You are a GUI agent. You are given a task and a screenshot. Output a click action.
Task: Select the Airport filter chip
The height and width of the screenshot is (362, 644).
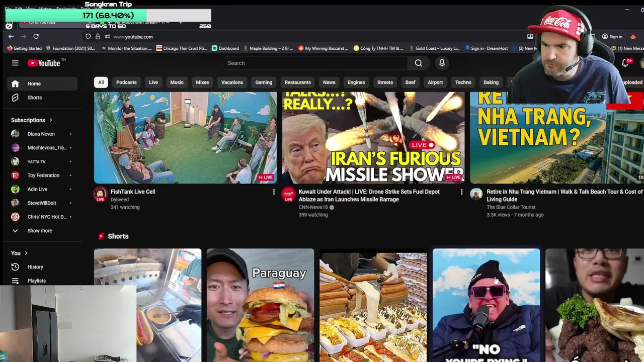(x=435, y=82)
